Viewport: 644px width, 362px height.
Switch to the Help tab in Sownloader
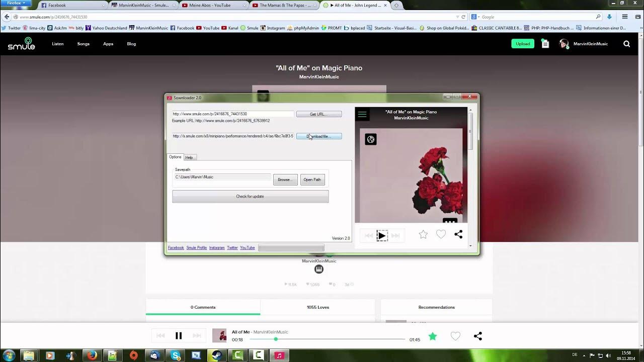(189, 157)
